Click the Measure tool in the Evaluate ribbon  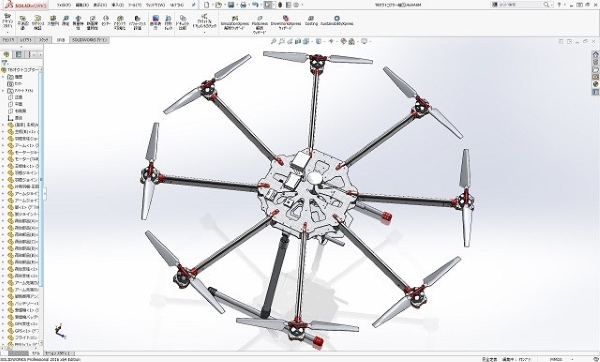66,21
